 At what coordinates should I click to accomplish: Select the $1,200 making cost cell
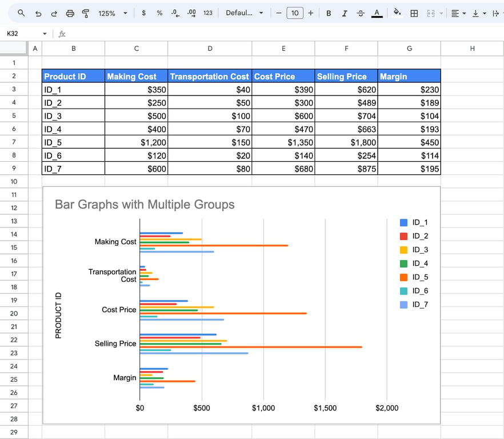(136, 142)
